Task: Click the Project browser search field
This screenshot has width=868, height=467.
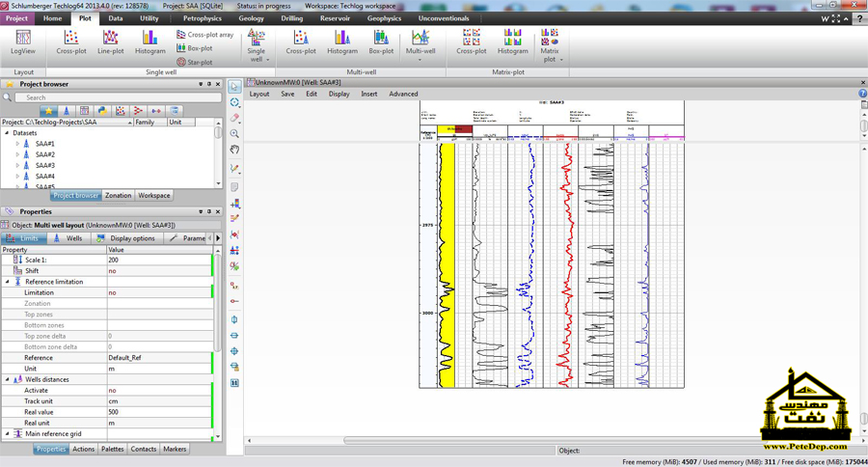Action: pos(118,97)
